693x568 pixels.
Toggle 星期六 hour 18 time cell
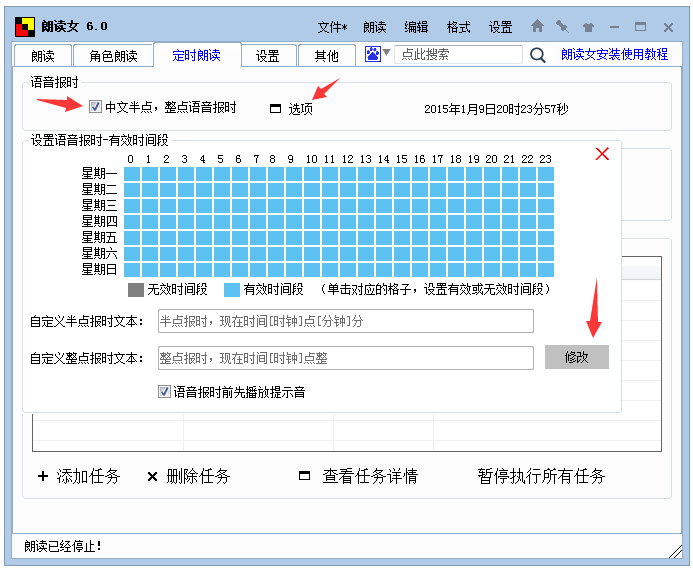pos(456,254)
